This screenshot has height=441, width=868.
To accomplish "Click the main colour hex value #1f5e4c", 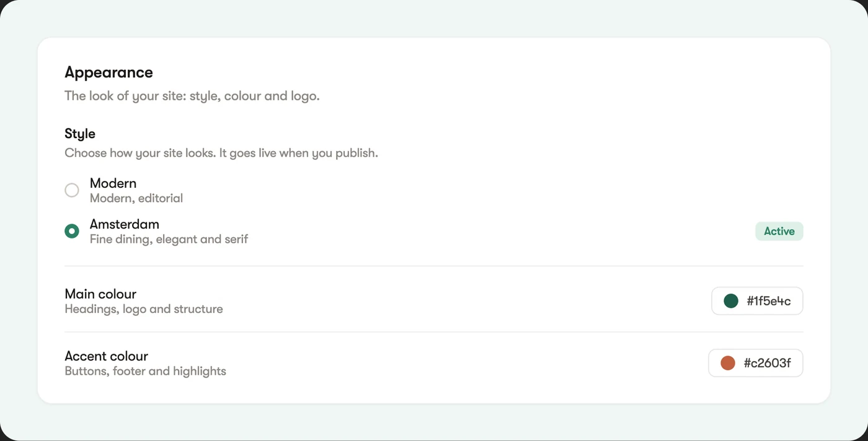I will [769, 302].
